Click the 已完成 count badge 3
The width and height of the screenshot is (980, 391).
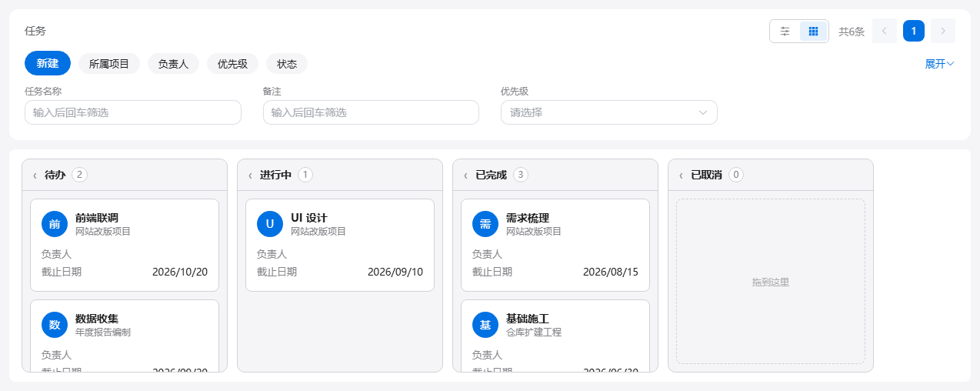click(x=521, y=175)
